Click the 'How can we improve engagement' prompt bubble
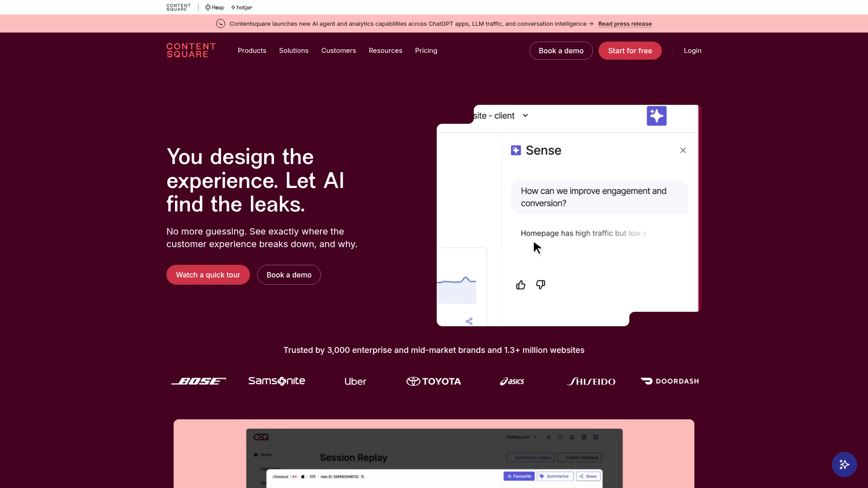 [599, 197]
